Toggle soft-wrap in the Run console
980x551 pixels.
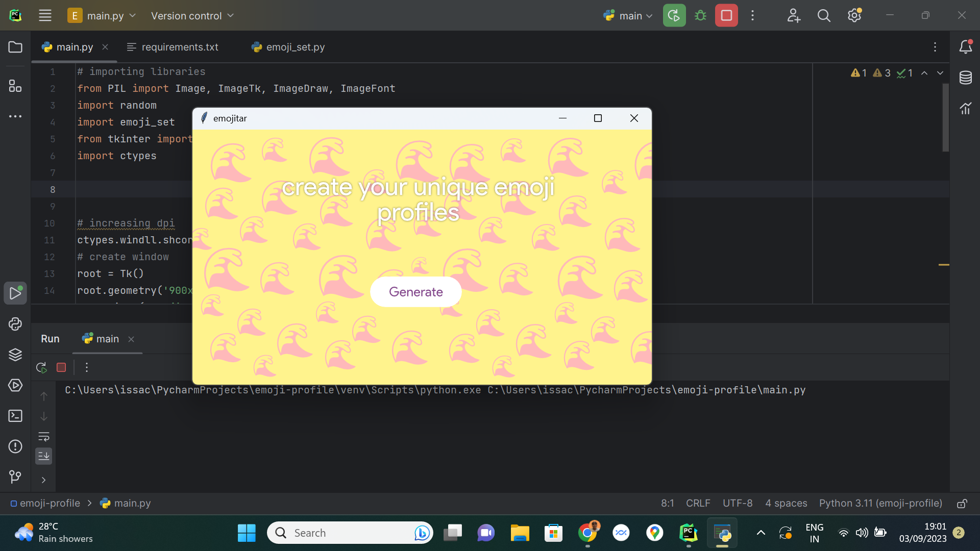[x=44, y=437]
